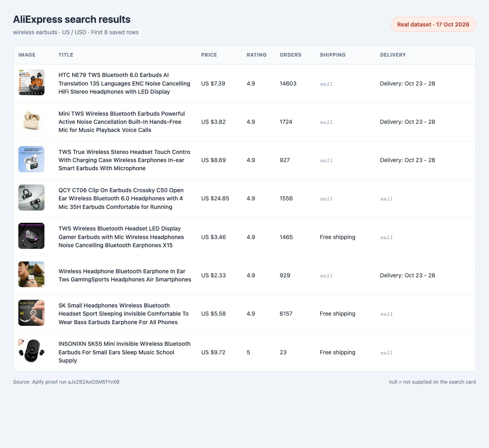Click the 1724 orders value
Viewport: 489px width, 448px height.
(286, 122)
